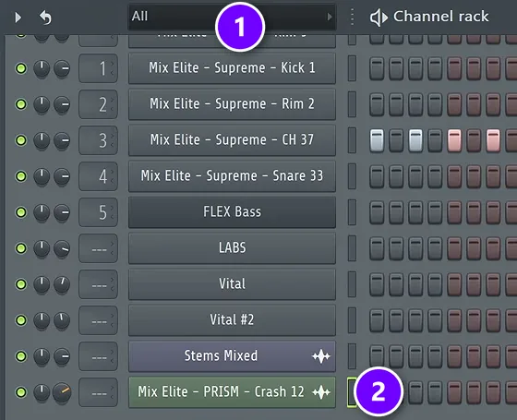Mute the LABS channel
This screenshot has width=517, height=420.
21,248
